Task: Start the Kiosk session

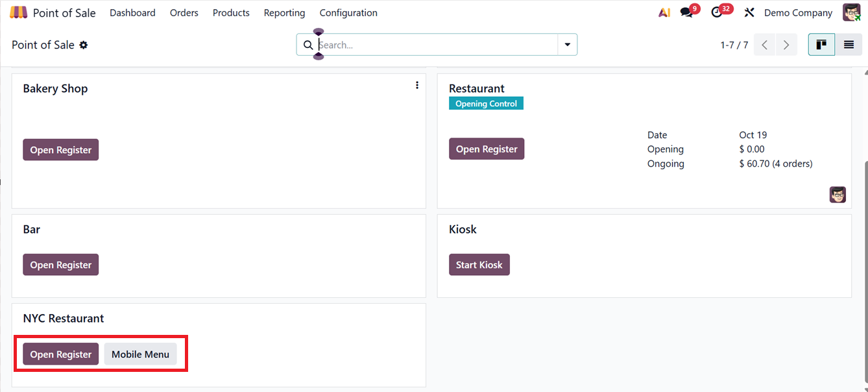Action: (x=479, y=265)
